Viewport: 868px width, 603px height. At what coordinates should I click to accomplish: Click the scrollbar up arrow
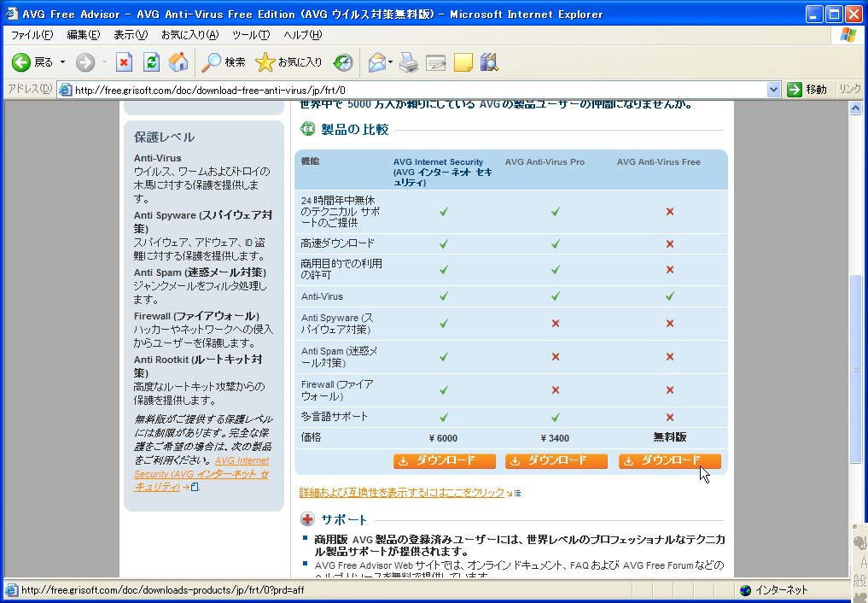tap(856, 108)
